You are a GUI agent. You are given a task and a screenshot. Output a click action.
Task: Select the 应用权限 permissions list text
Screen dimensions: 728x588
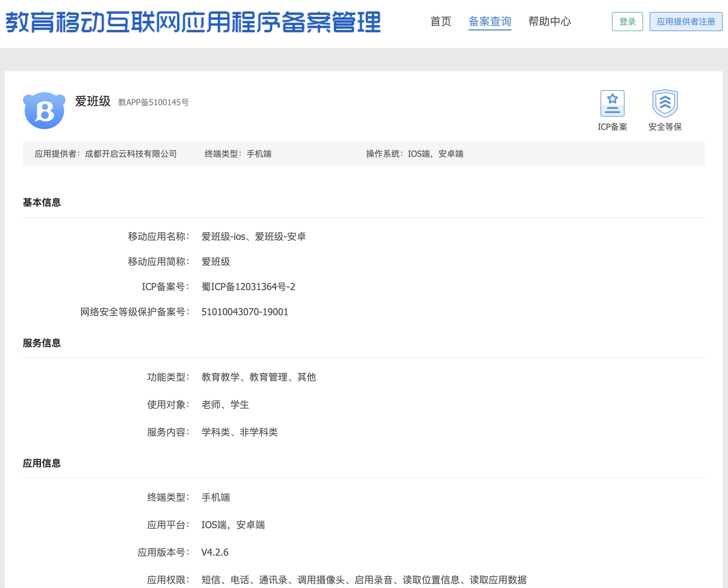point(364,580)
